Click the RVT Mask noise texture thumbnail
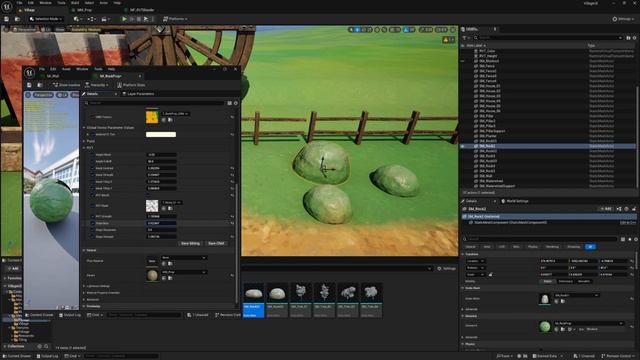The height and width of the screenshot is (360, 640). 152,206
